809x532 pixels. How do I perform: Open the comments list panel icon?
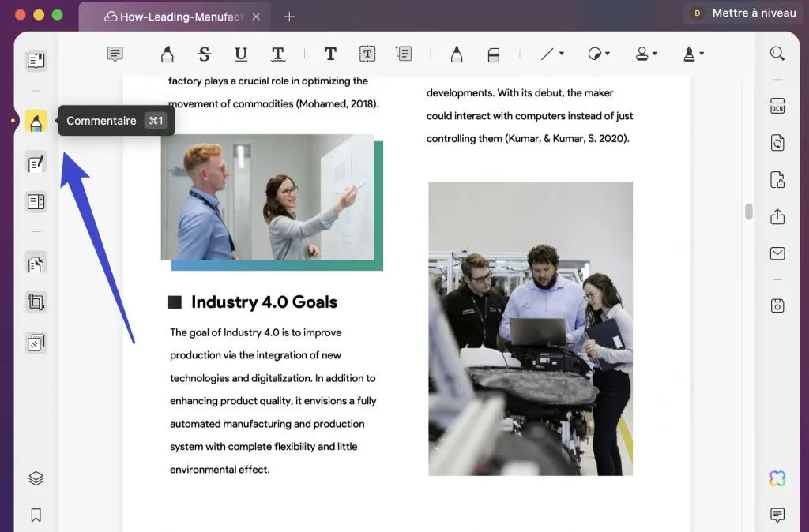tap(777, 515)
